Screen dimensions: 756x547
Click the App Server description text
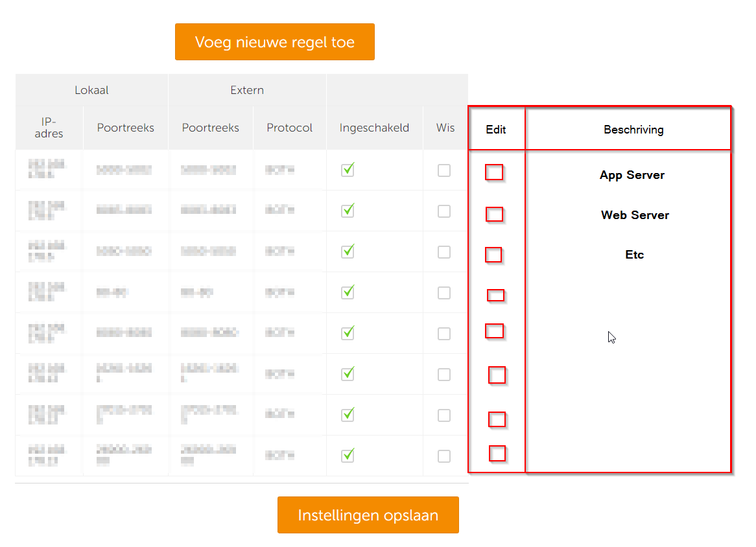[632, 175]
